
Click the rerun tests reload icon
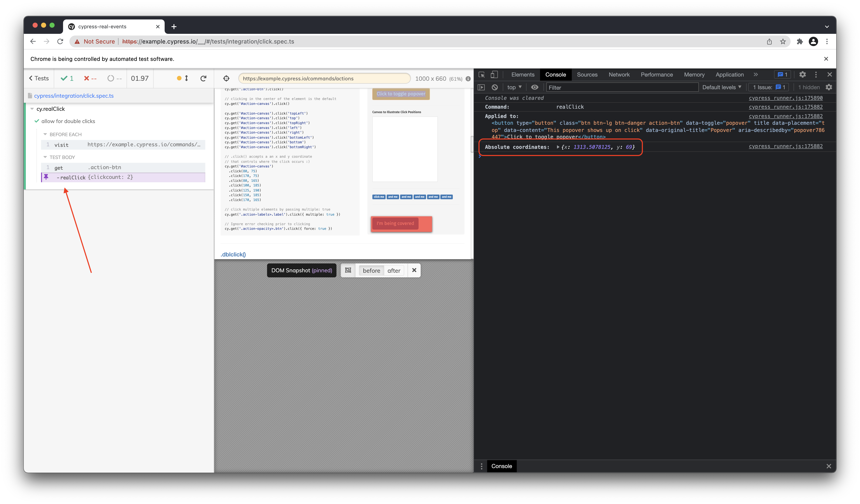coord(203,78)
